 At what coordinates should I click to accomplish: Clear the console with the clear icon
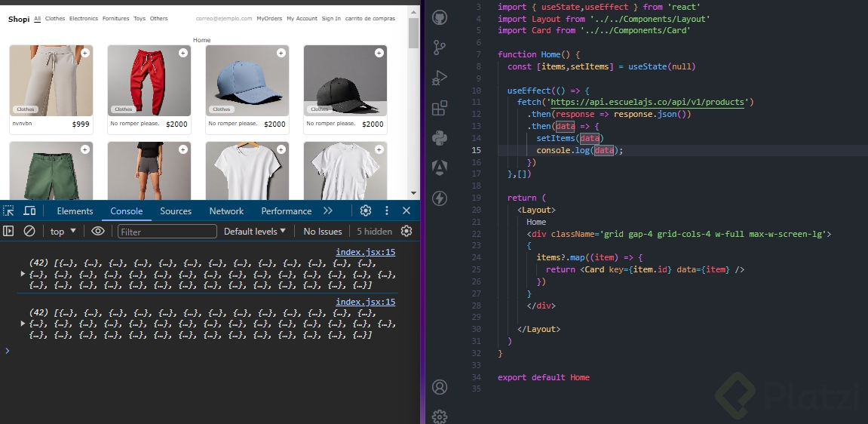tap(29, 232)
